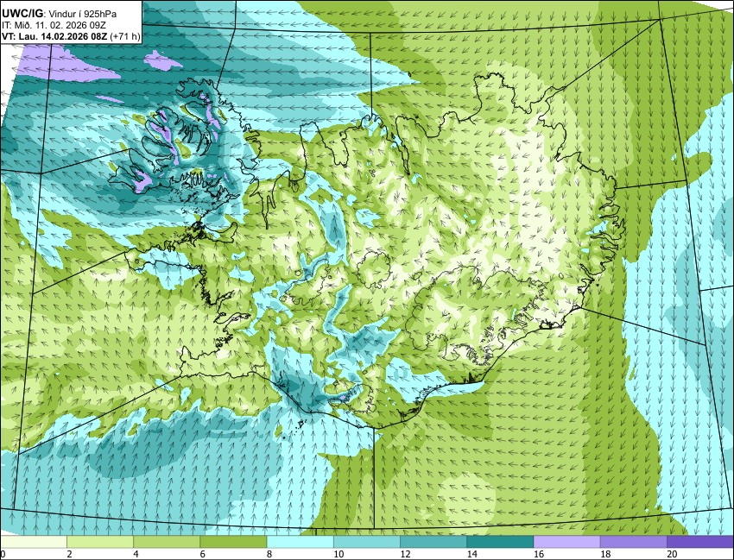Click the legend scale label '8'
Screen dimensions: 734x560
tap(269, 554)
